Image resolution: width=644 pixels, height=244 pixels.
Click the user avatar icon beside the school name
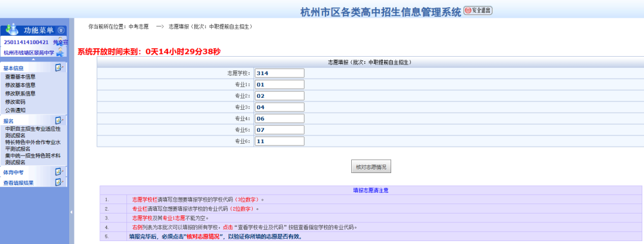click(x=60, y=52)
